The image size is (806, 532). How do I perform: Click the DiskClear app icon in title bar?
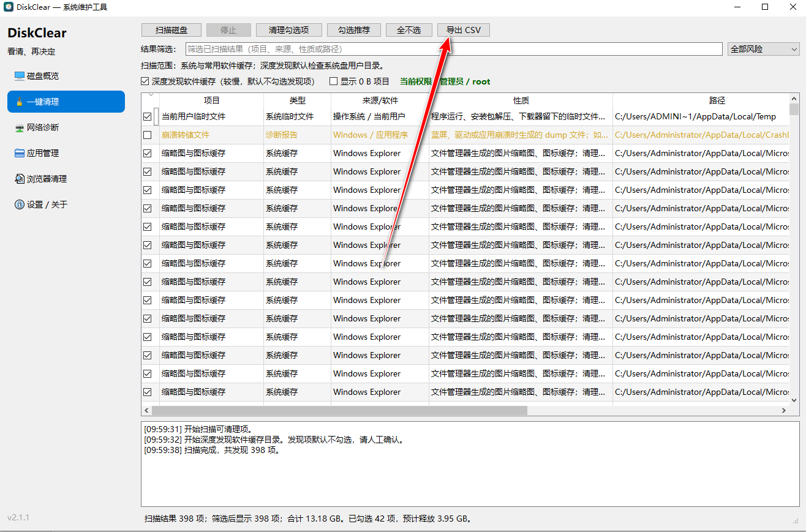click(9, 7)
